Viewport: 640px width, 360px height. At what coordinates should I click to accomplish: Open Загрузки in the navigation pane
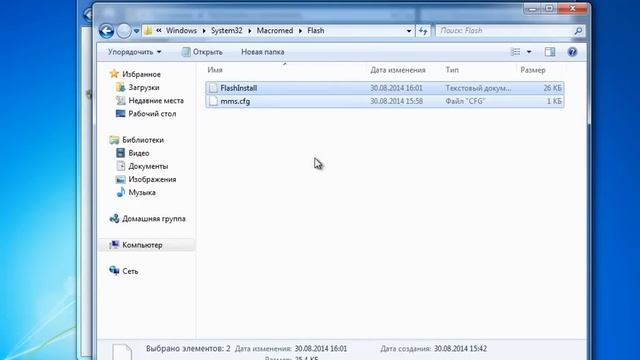point(144,87)
